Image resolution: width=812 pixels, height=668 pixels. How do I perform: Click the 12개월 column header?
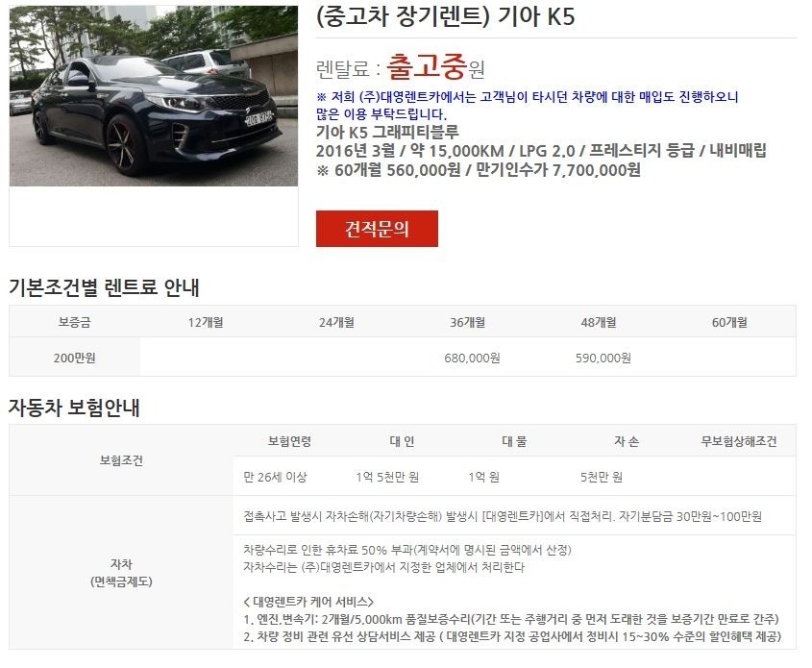(206, 322)
